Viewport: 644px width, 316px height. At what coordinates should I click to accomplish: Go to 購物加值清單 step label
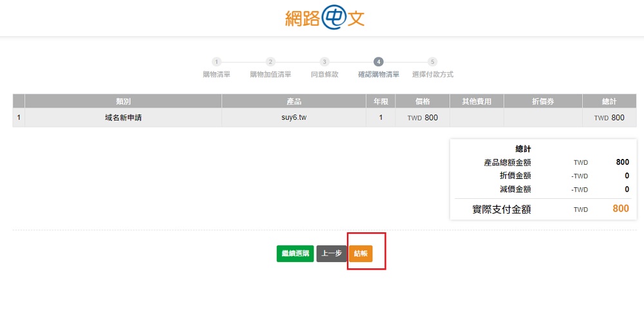tap(270, 75)
